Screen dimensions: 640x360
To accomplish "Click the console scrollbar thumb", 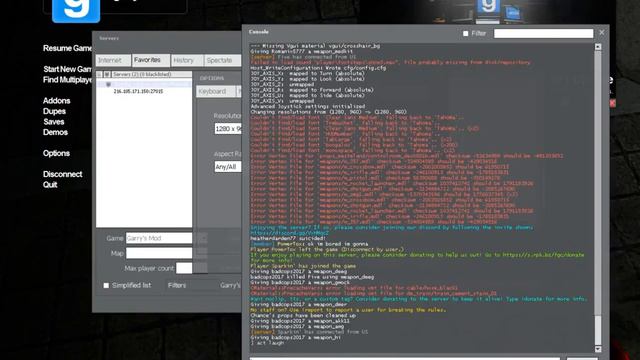I will 598,330.
